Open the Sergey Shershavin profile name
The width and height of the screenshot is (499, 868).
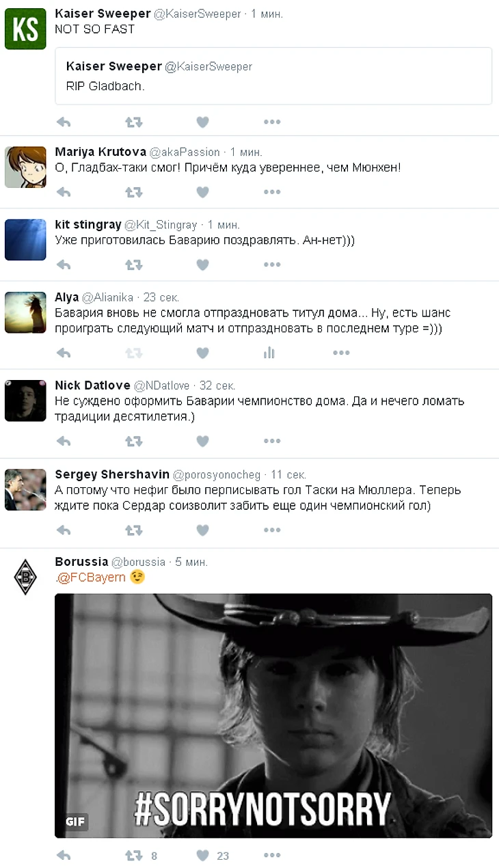click(x=112, y=474)
